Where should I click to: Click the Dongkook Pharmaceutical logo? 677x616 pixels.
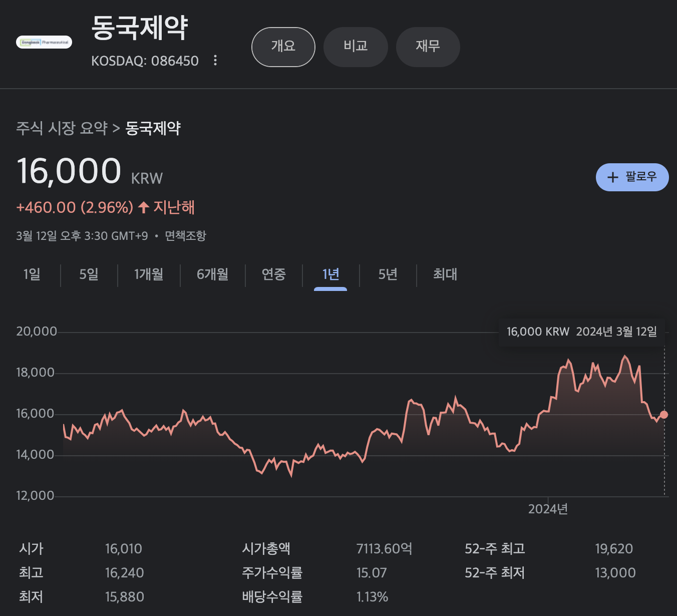pyautogui.click(x=44, y=43)
